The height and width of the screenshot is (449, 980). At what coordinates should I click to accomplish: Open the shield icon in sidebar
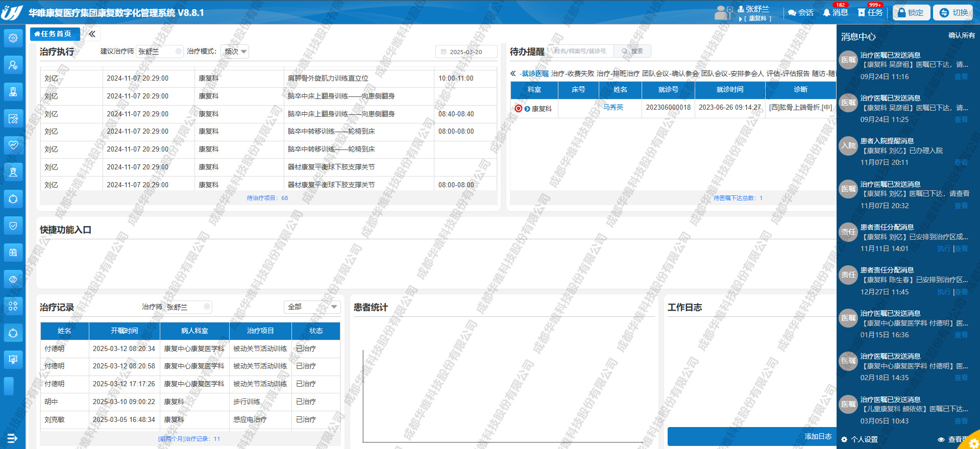click(x=13, y=226)
